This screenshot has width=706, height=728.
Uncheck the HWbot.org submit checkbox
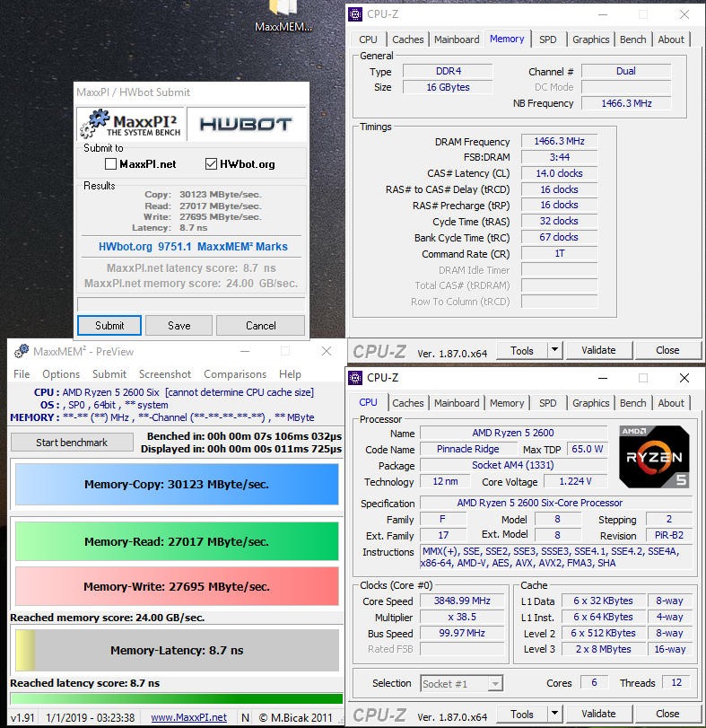coord(211,164)
